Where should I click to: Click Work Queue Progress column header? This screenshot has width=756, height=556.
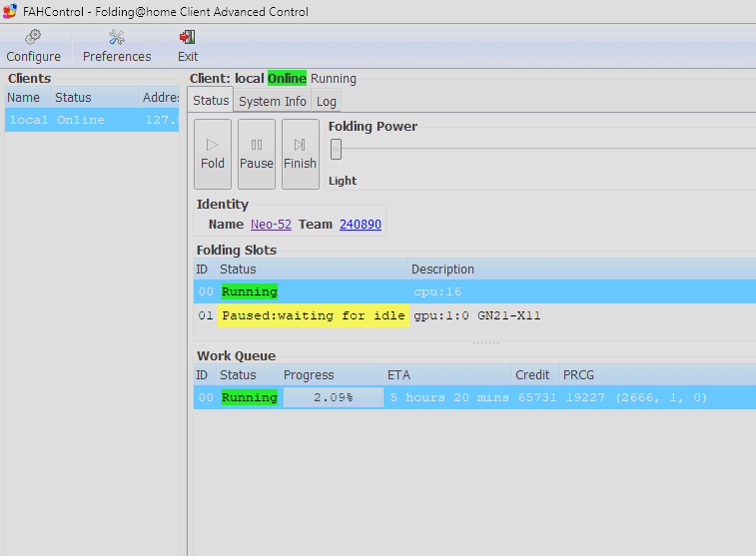(333, 375)
